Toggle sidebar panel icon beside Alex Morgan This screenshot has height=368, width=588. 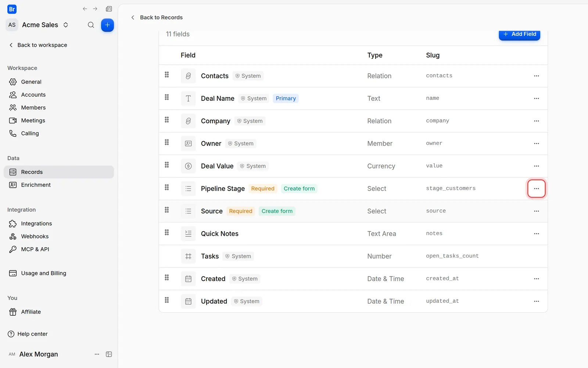coord(109,354)
